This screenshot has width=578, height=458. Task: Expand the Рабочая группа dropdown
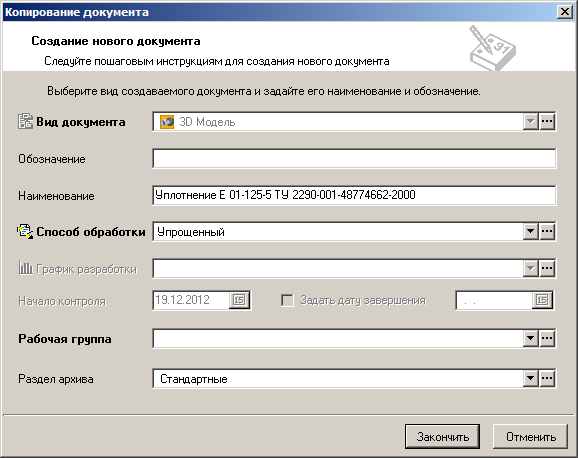[530, 338]
